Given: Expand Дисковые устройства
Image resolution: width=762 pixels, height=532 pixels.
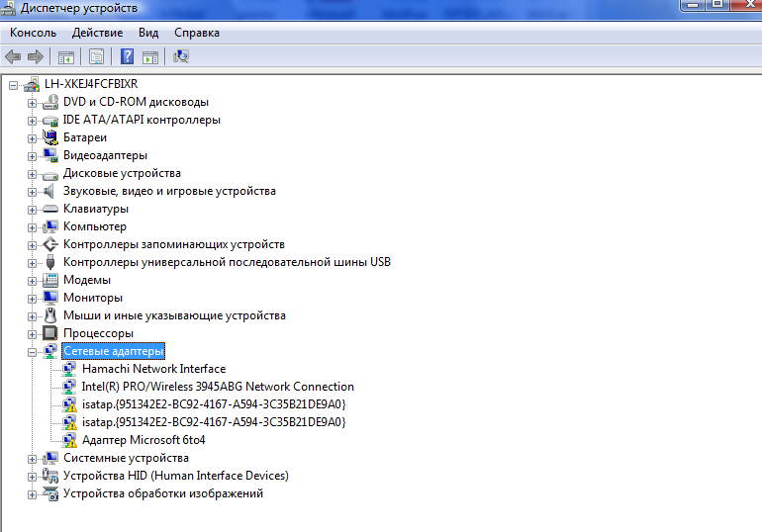Looking at the screenshot, I should tap(32, 174).
